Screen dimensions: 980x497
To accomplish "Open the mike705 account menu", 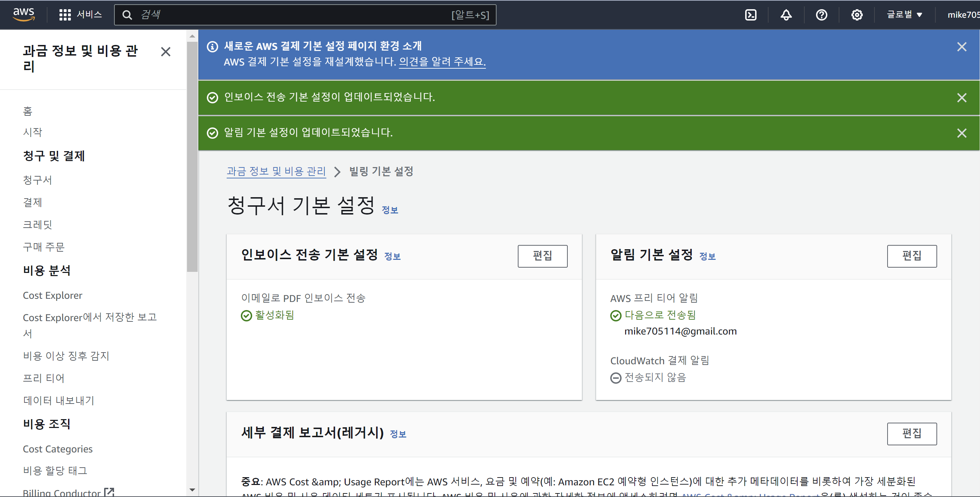I will [963, 15].
